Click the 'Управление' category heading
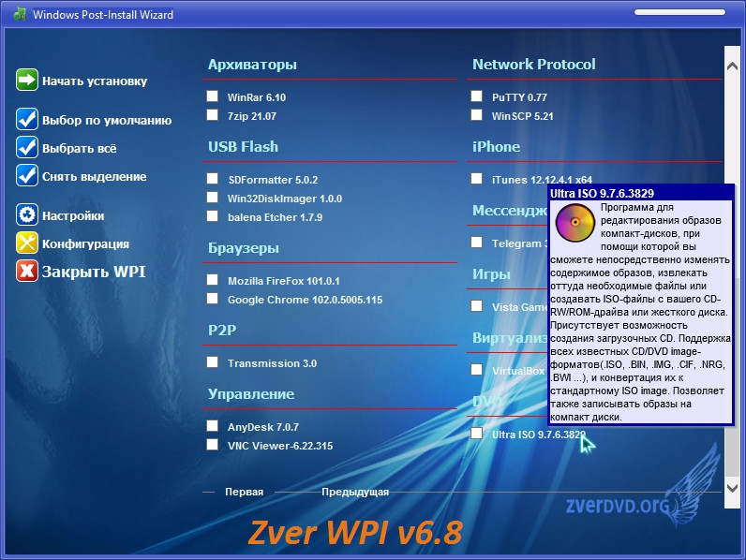This screenshot has height=560, width=746. 251,394
